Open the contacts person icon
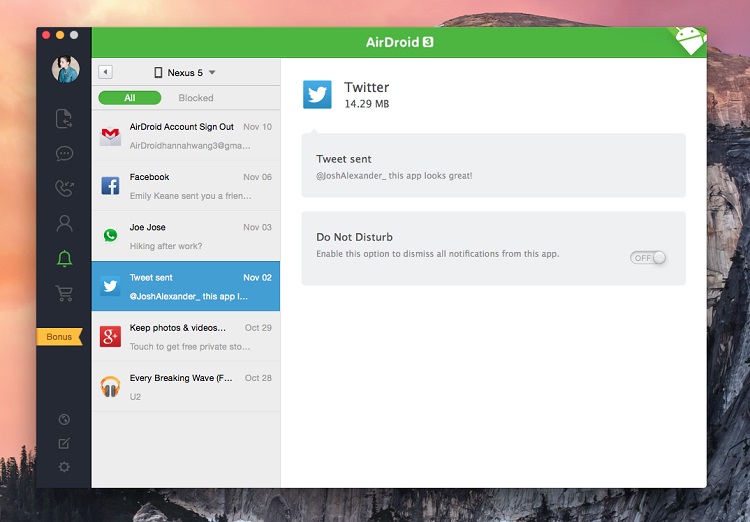This screenshot has width=750, height=522. click(x=64, y=223)
